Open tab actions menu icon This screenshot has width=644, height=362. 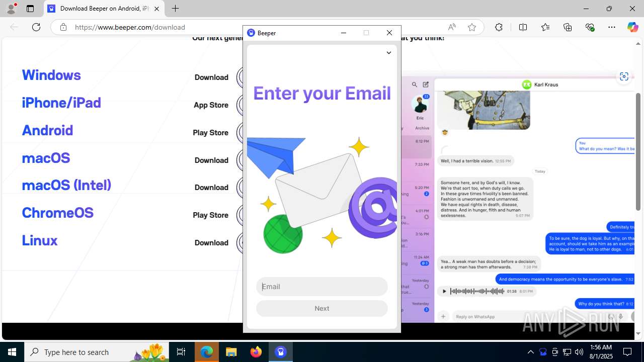[30, 9]
